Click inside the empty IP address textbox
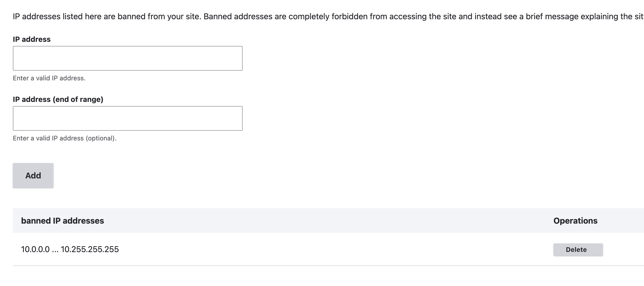 tap(127, 58)
